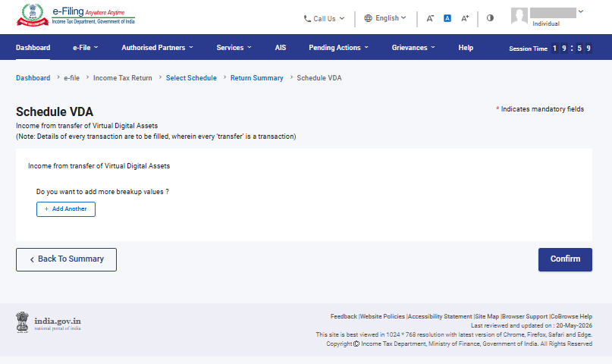Click the 'Schedule VDA' breadcrumb text

point(319,78)
